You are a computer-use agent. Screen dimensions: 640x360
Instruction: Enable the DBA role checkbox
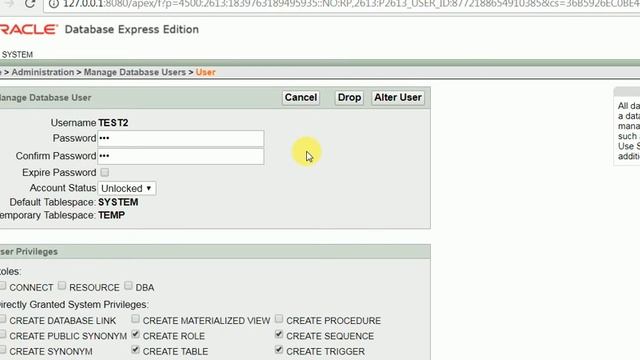point(128,285)
